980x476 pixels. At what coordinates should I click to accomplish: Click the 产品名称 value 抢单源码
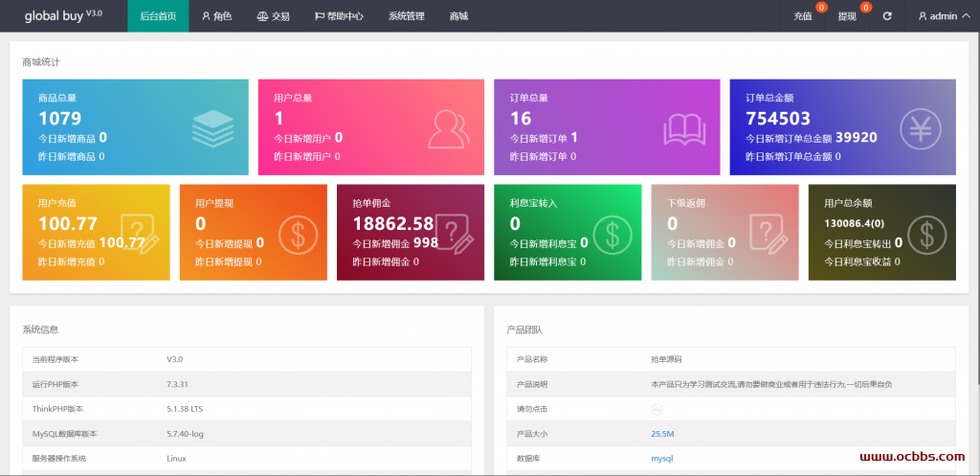666,360
